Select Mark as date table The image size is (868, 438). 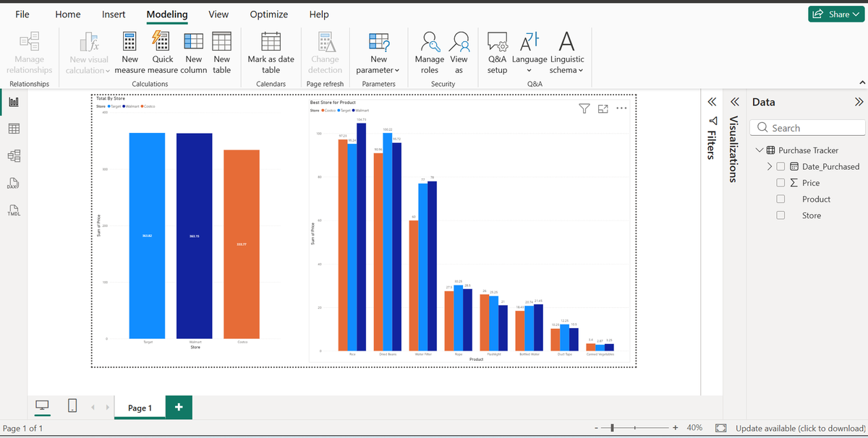(271, 52)
